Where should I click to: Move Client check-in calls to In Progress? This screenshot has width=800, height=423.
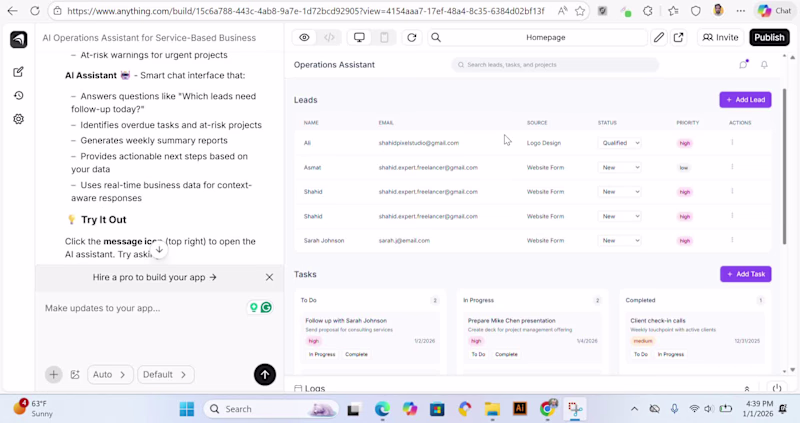[x=670, y=354]
